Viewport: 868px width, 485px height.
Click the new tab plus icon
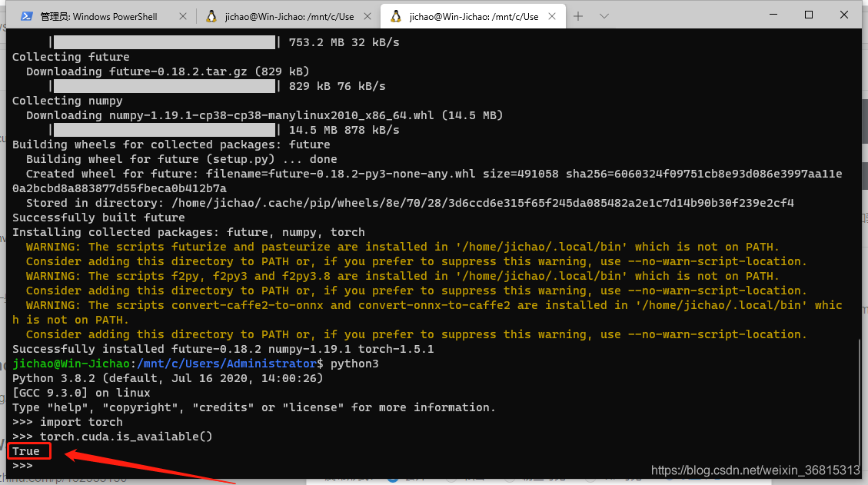tap(577, 15)
